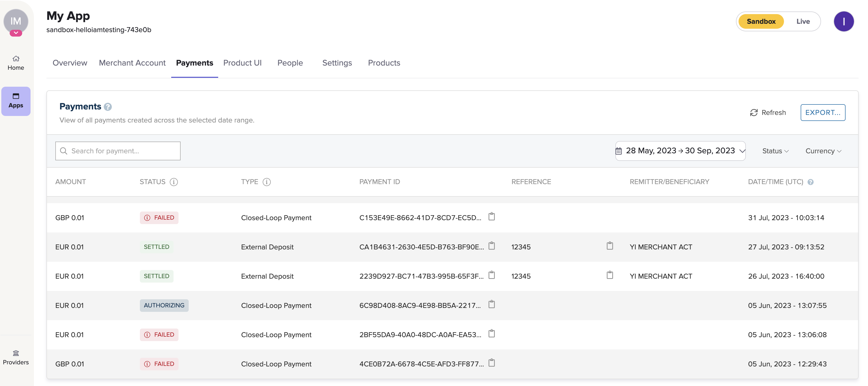
Task: Select the Payments tab
Action: [194, 62]
